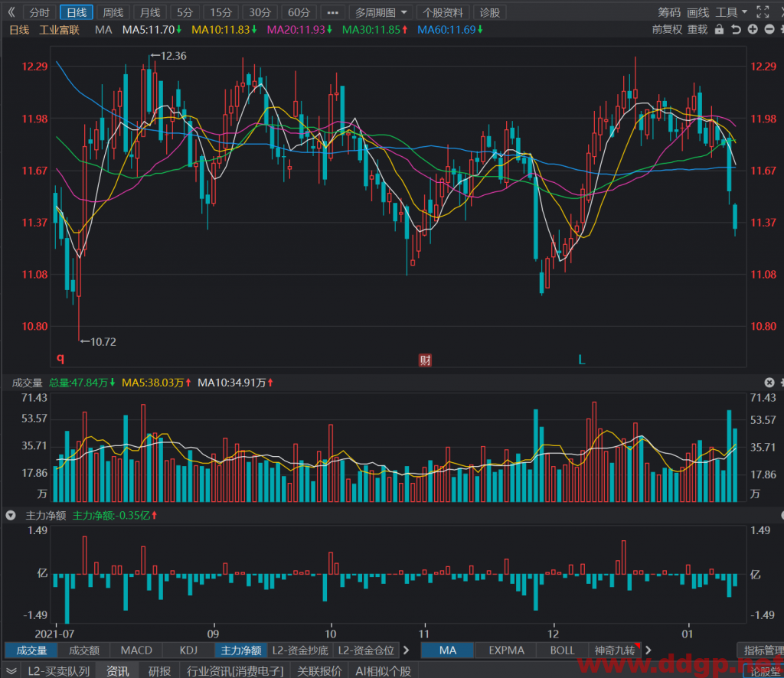Screen dimensions: 784x678
Task: Switch to 月线 monthly chart
Action: pyautogui.click(x=150, y=12)
